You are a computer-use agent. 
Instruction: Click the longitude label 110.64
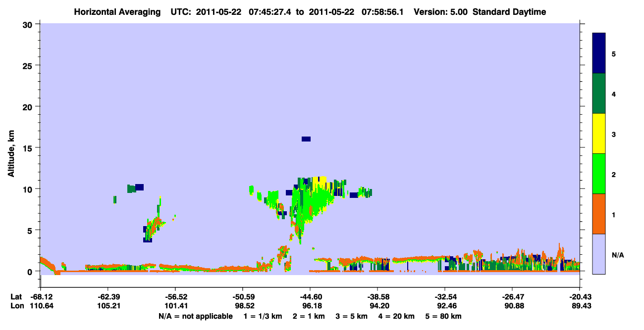pos(41,306)
